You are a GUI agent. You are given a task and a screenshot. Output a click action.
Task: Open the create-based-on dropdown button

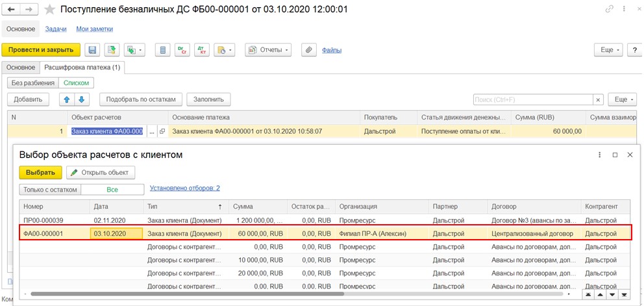tap(136, 50)
